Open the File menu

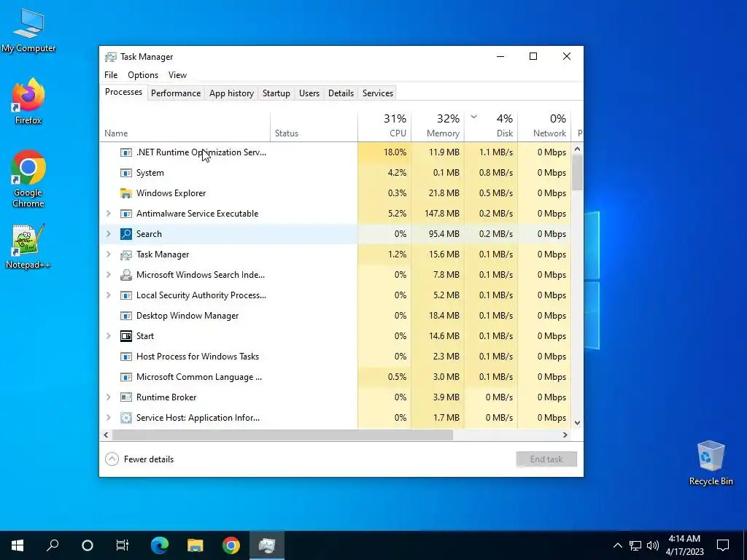tap(111, 75)
